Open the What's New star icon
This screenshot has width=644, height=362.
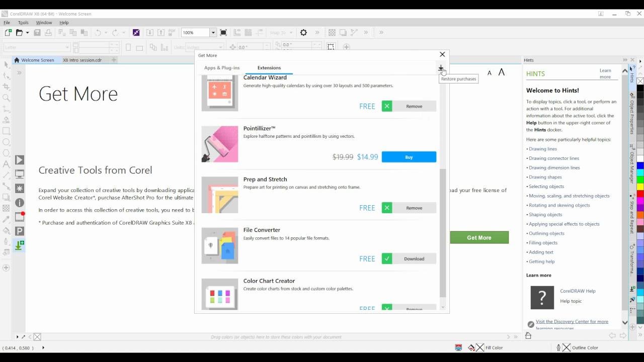pos(20,189)
